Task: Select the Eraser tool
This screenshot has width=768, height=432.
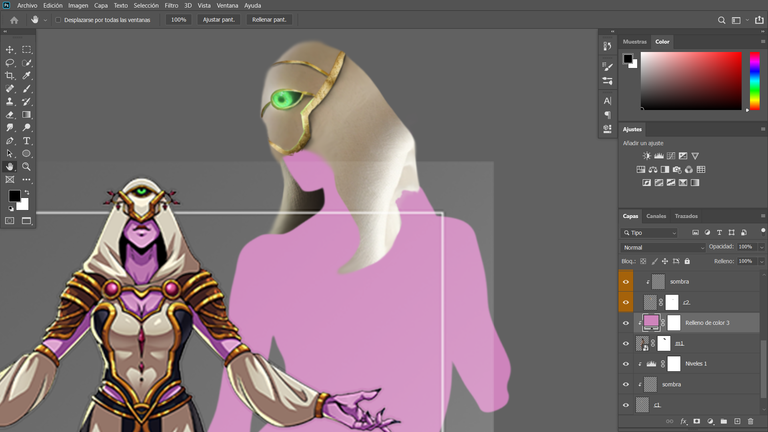Action: (10, 115)
